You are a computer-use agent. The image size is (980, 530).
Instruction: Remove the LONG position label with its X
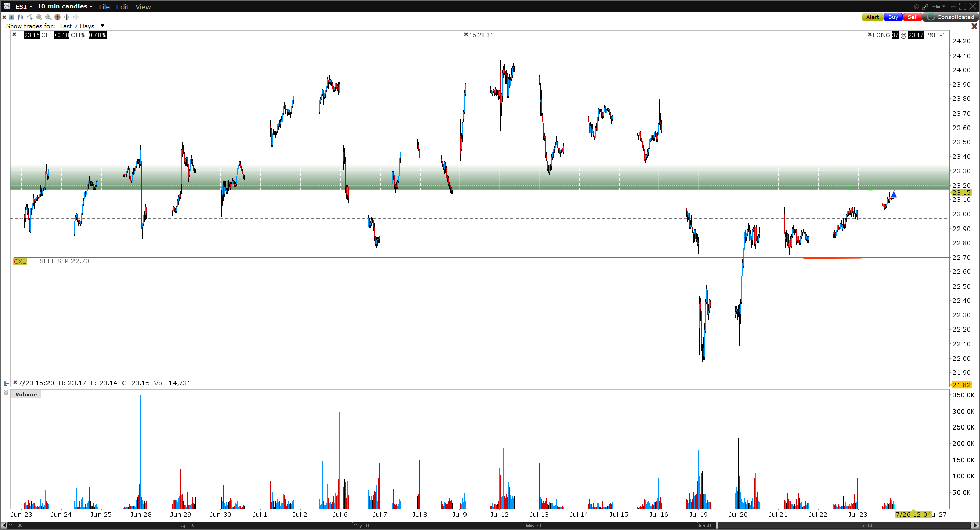coord(870,35)
